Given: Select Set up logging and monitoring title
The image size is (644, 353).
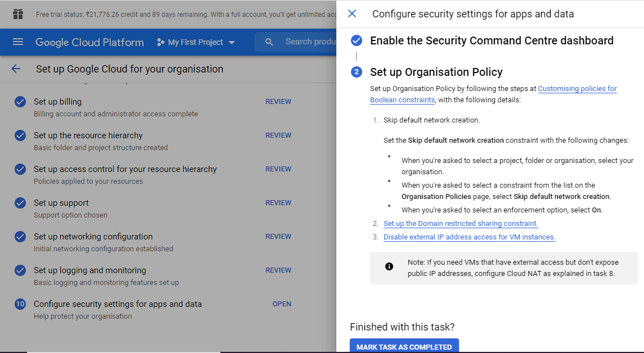Looking at the screenshot, I should point(89,270).
